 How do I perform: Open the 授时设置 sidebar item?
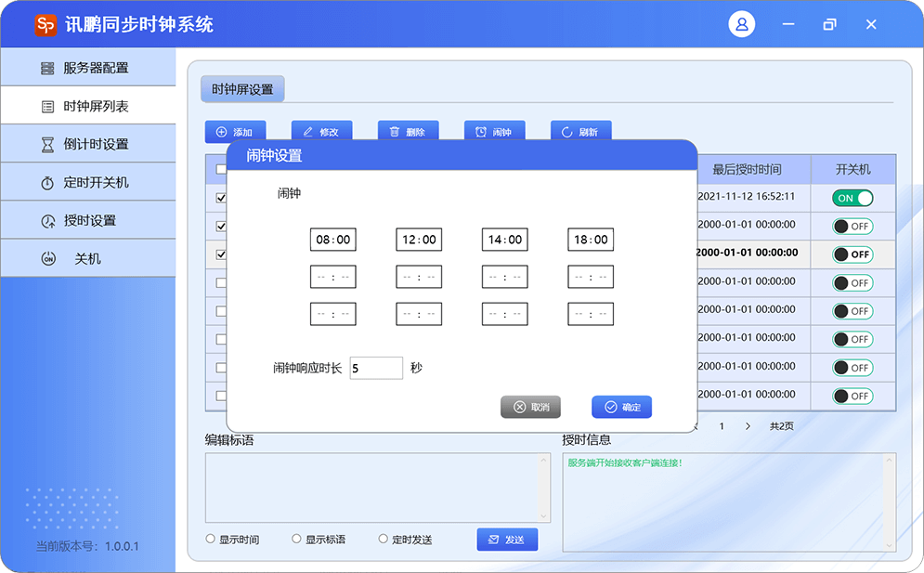point(87,221)
